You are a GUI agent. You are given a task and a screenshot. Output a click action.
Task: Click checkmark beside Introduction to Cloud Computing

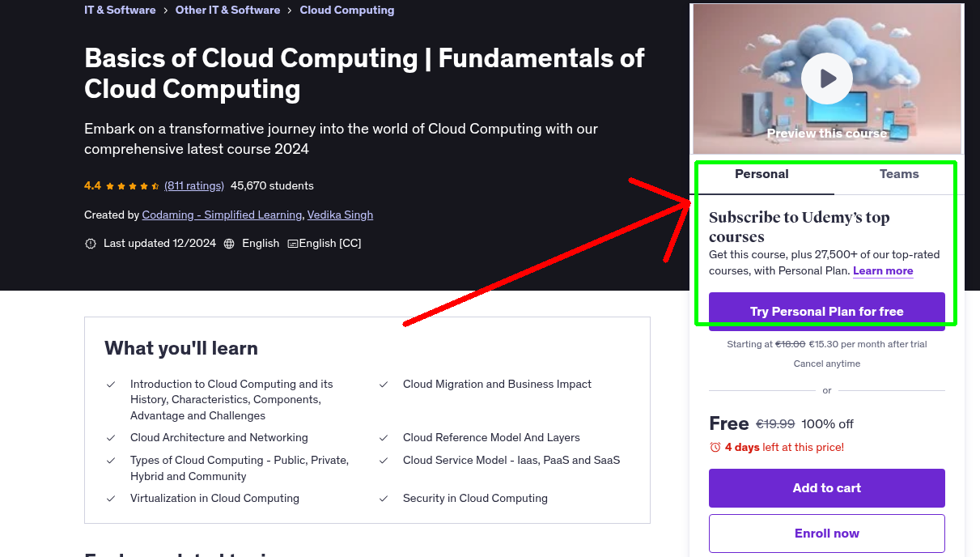[x=111, y=385]
